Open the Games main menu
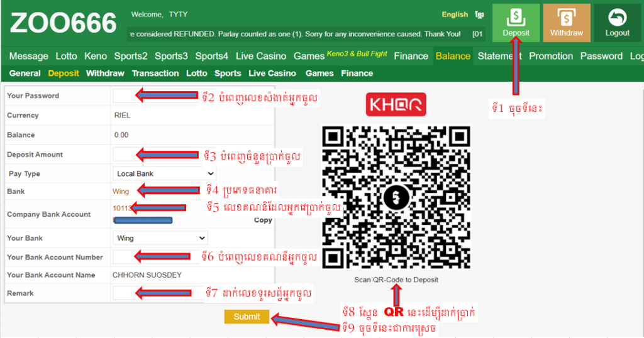 tap(309, 56)
